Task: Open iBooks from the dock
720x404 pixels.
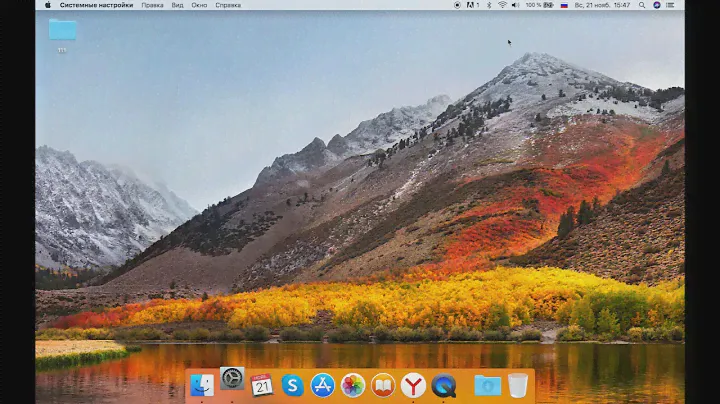Action: tap(383, 385)
